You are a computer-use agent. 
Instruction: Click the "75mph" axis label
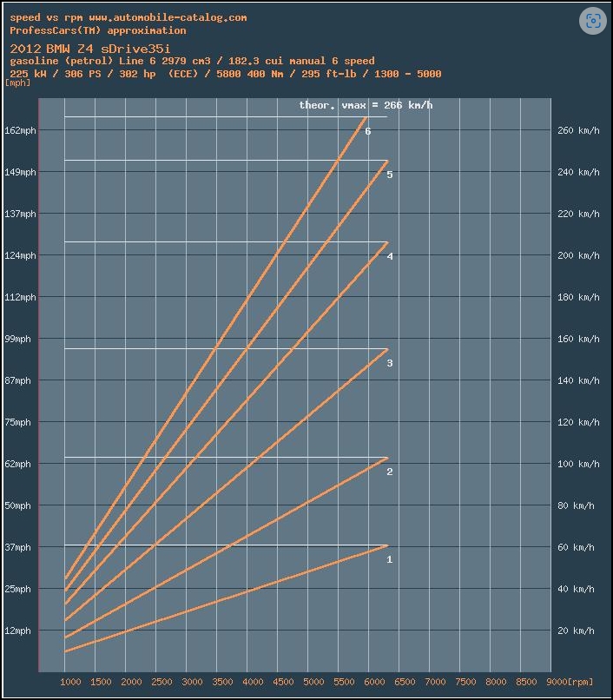coord(18,422)
